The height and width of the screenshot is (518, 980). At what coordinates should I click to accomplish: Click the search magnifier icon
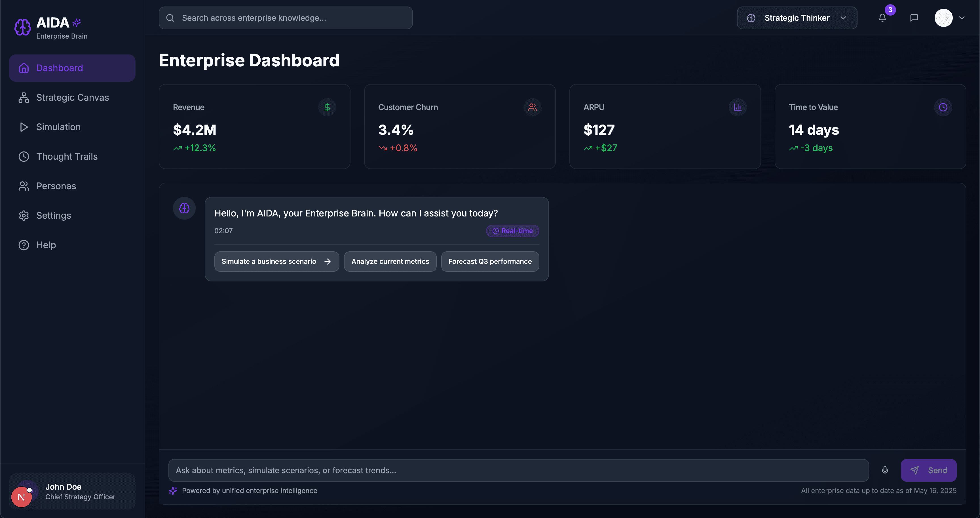point(170,18)
